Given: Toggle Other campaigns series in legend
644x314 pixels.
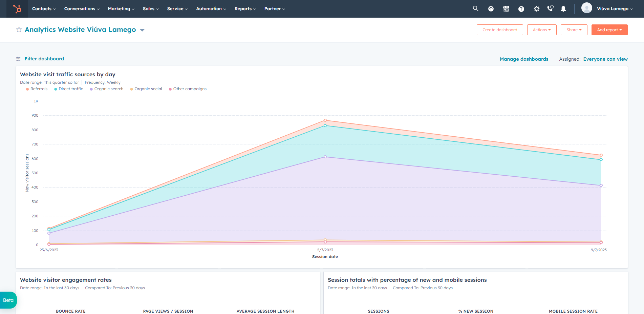Looking at the screenshot, I should tap(188, 89).
